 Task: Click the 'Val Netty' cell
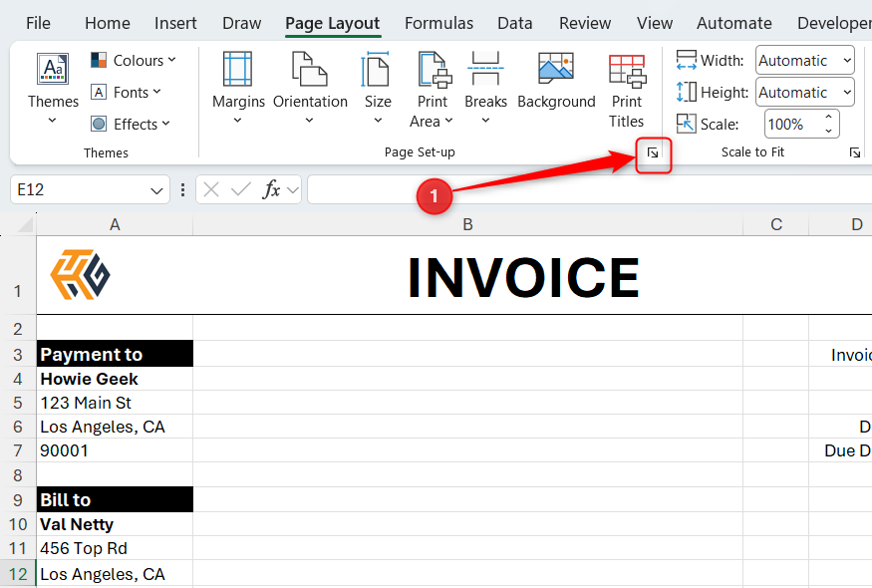[115, 524]
